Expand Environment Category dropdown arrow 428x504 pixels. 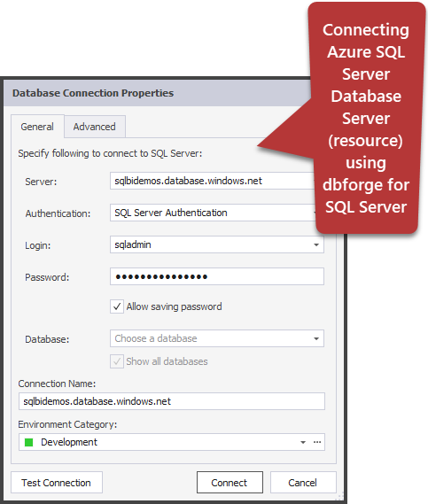(302, 442)
